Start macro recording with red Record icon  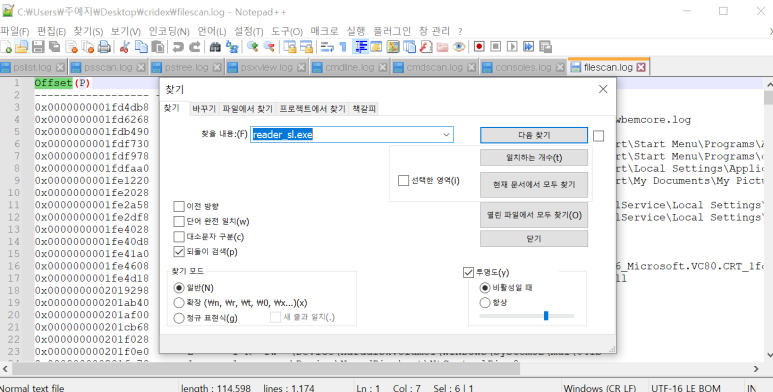click(x=479, y=47)
